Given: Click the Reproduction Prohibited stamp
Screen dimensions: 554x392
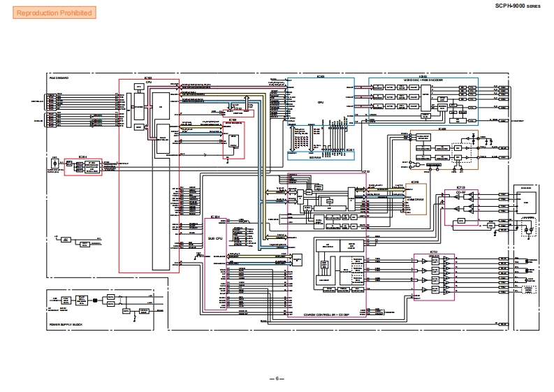Looking at the screenshot, I should click(x=53, y=13).
